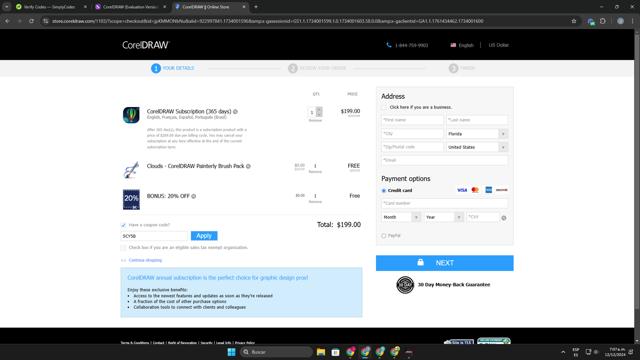Select the Credit card payment option

tap(384, 191)
